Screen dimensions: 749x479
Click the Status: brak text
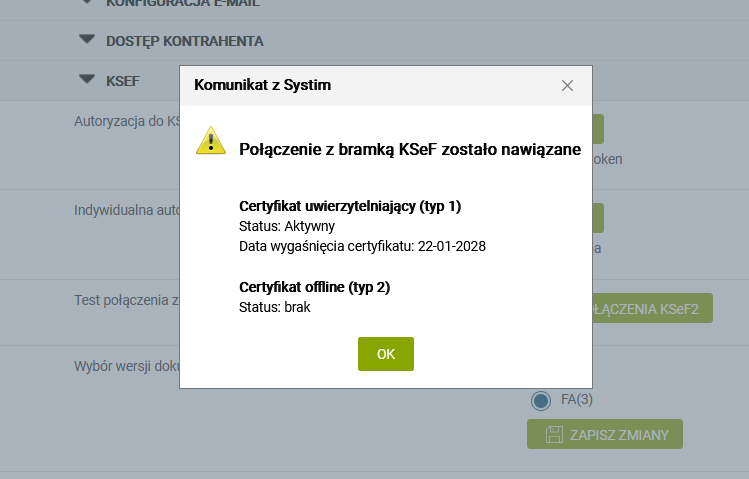[x=275, y=307]
